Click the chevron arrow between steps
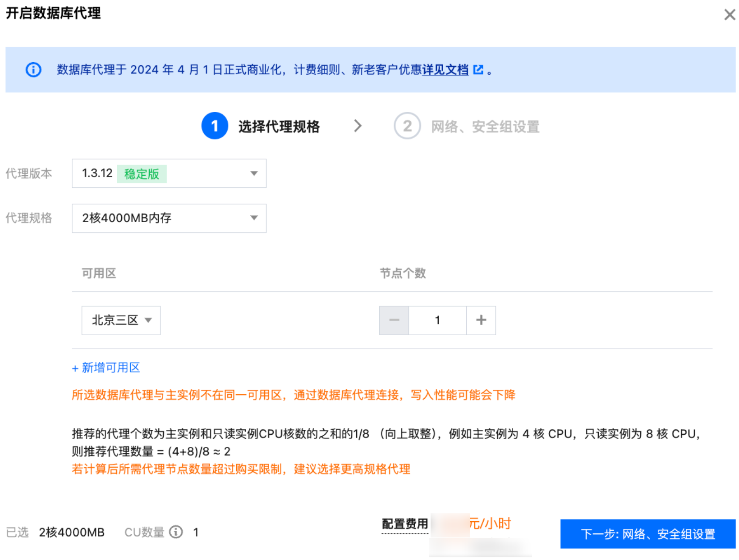Image resolution: width=739 pixels, height=560 pixels. [358, 126]
